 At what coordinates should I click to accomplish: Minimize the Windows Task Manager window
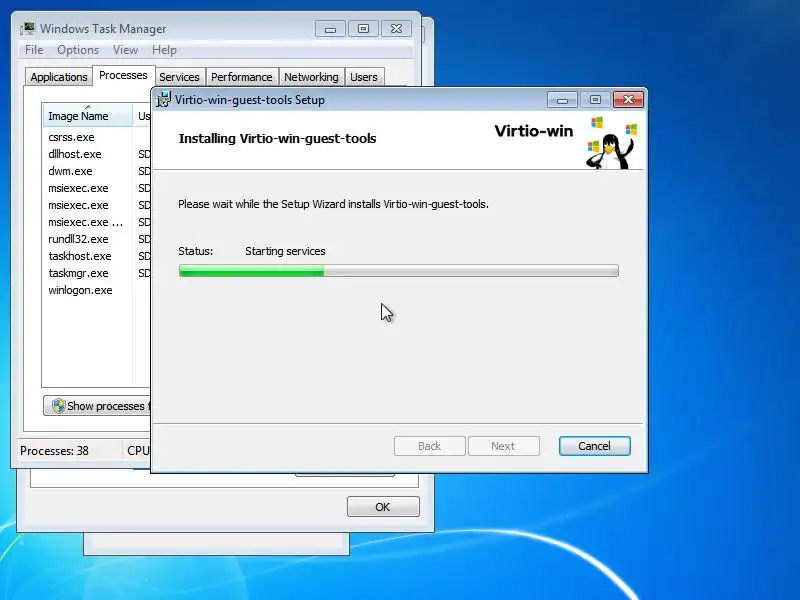click(x=330, y=29)
